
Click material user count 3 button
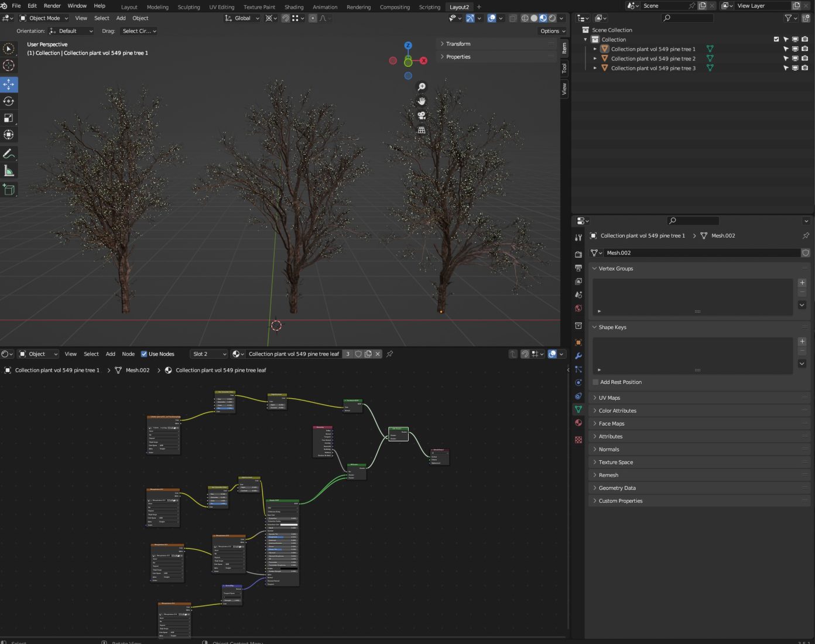tap(348, 354)
